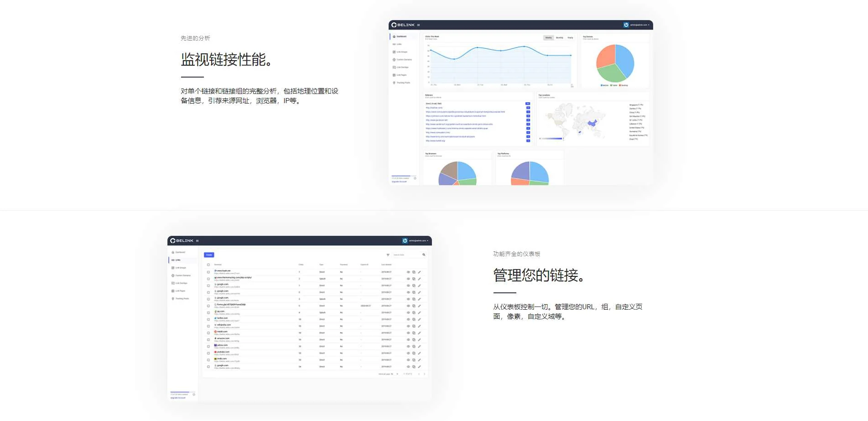The width and height of the screenshot is (868, 421).
Task: Click the eye icon for the youtube.com row
Action: coord(408,353)
